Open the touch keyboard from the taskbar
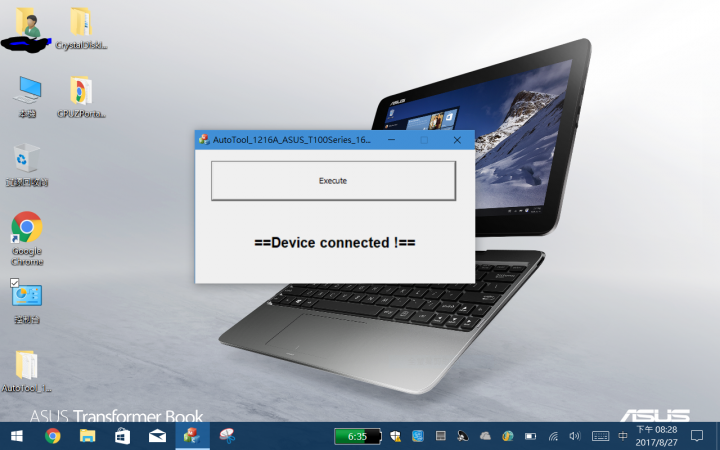Screen dimensions: 720x450 [600, 436]
